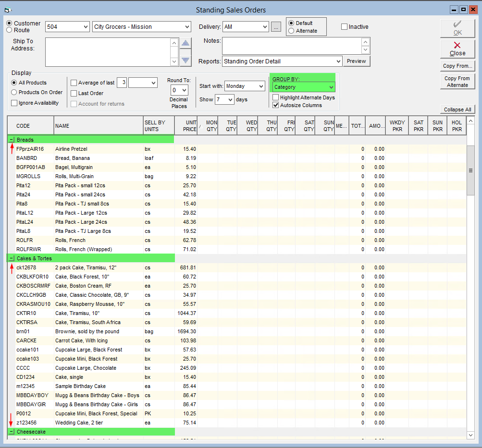Click the Collapse All button
Screen dimensions: 482x448
pyautogui.click(x=457, y=109)
